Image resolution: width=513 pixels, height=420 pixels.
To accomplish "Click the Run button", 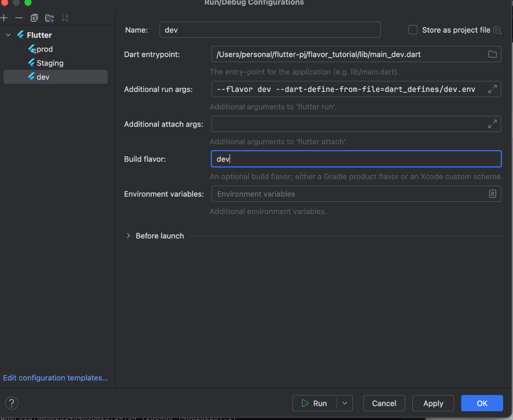I will pos(315,403).
